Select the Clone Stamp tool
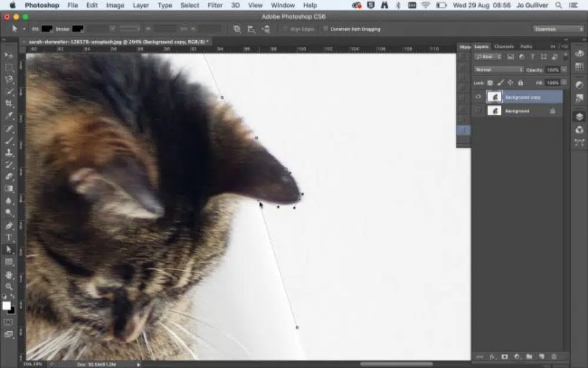588x368 pixels. [x=9, y=152]
